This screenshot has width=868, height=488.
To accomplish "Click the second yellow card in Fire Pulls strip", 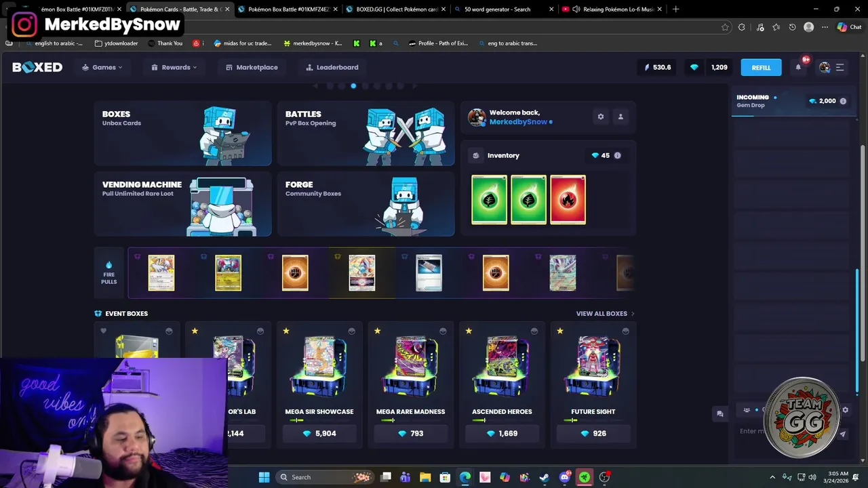I will (228, 273).
